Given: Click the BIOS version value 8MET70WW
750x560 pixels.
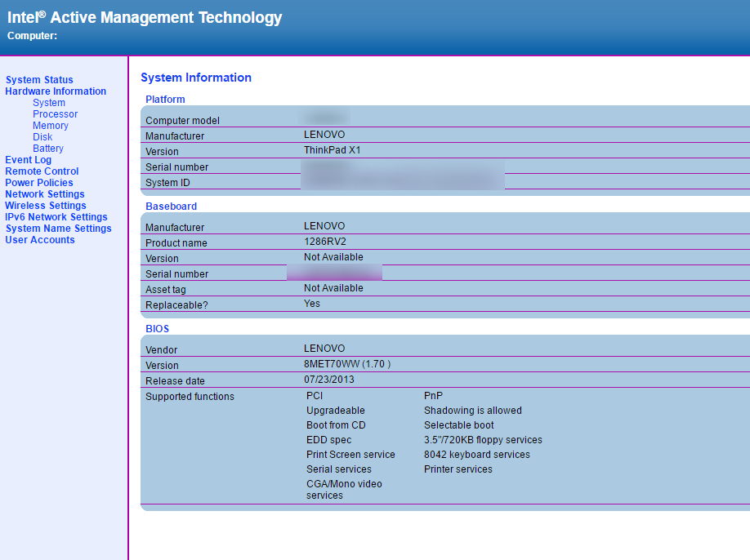Looking at the screenshot, I should click(346, 364).
